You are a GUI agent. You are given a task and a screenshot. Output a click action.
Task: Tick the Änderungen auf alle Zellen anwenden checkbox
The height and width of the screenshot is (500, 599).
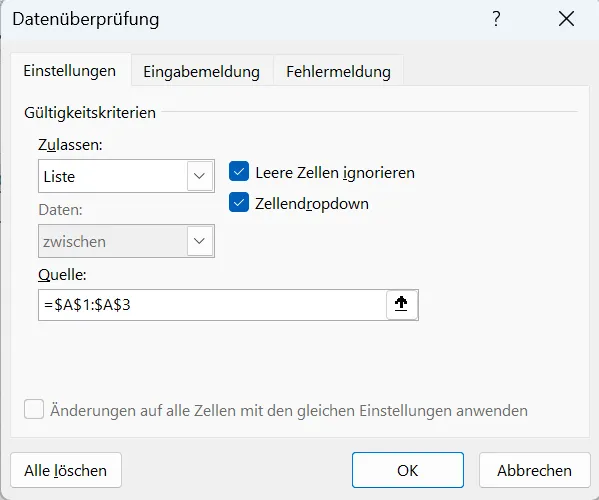tap(34, 409)
